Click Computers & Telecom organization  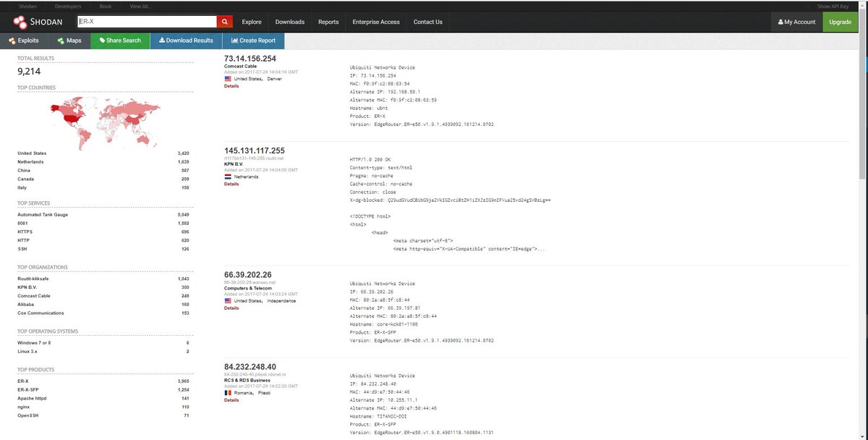[248, 288]
